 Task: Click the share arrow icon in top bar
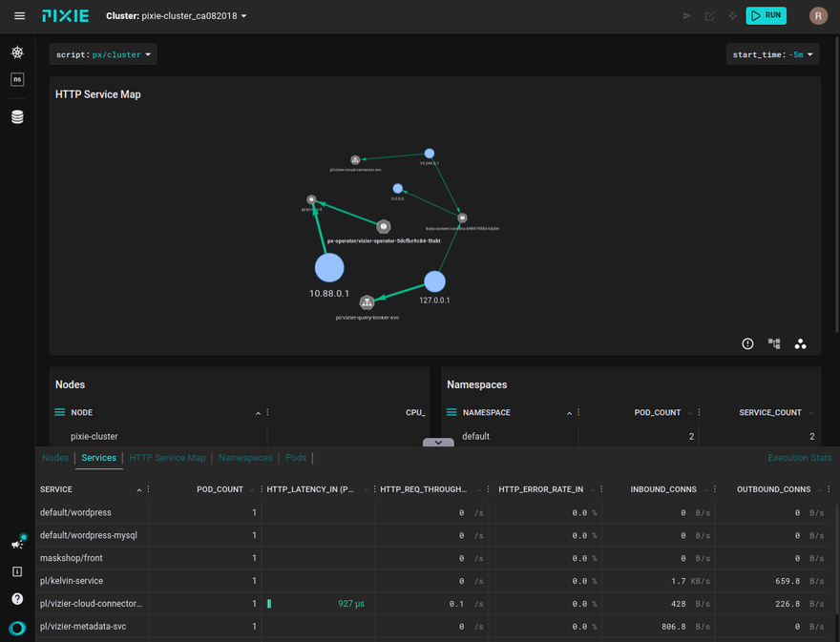pyautogui.click(x=685, y=16)
